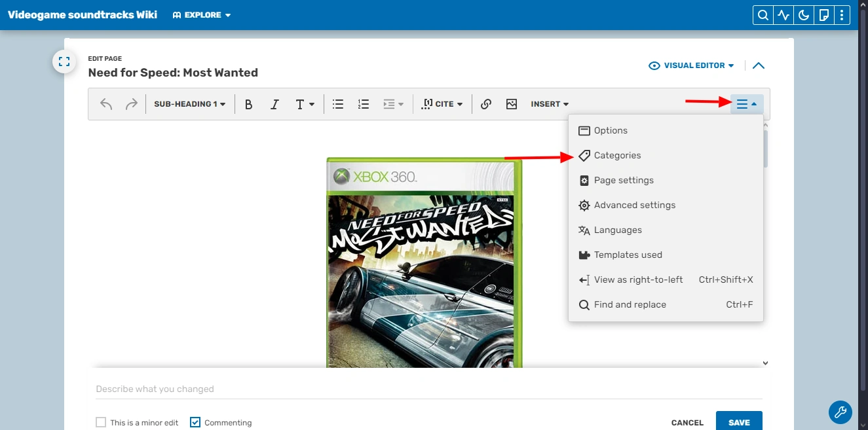
Task: Expand the Explore menu
Action: coord(202,15)
